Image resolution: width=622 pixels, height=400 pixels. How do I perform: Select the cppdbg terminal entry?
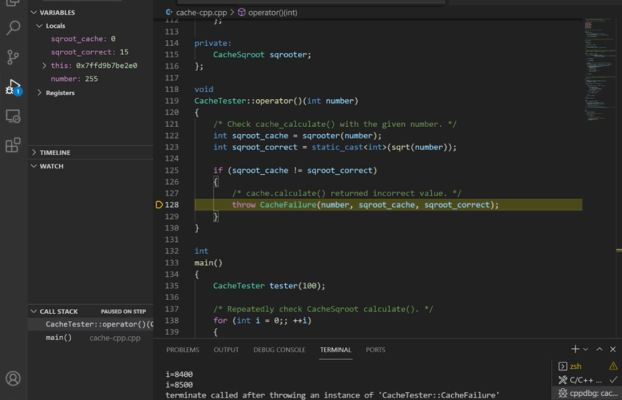tap(587, 393)
